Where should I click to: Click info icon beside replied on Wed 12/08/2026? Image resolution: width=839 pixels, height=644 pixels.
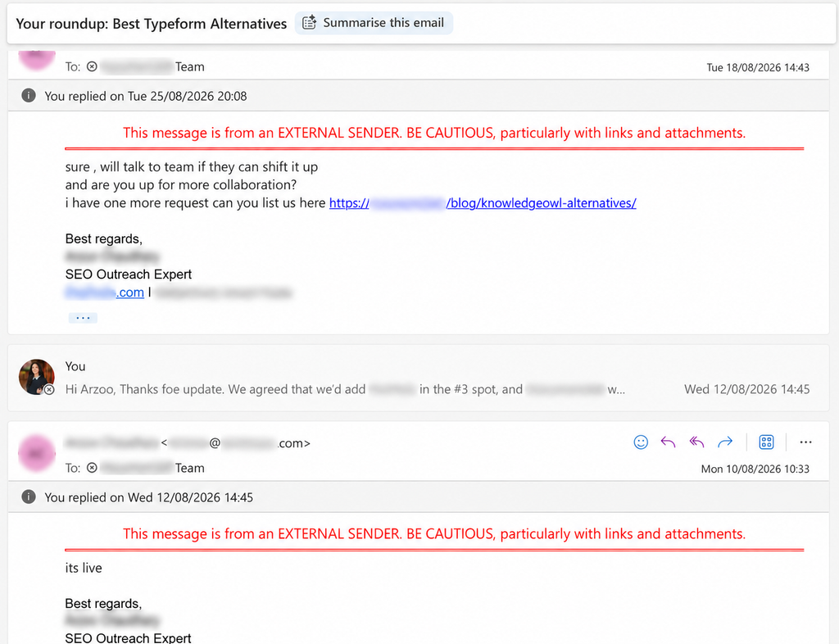click(29, 497)
